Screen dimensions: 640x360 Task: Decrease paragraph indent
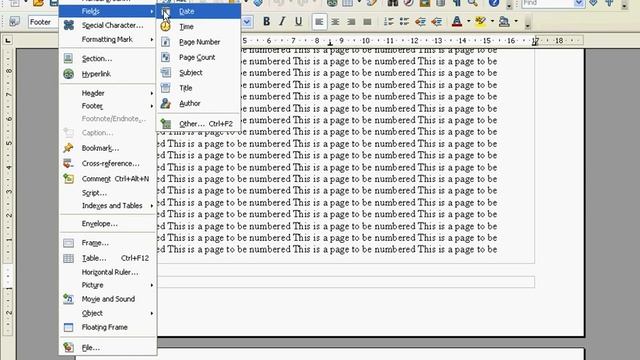[420, 22]
